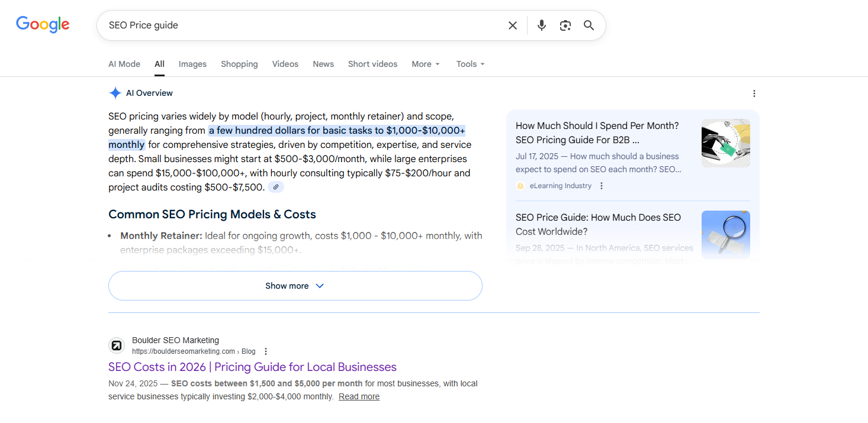Switch to the News tab
Viewport: 868px width, 423px height.
323,63
